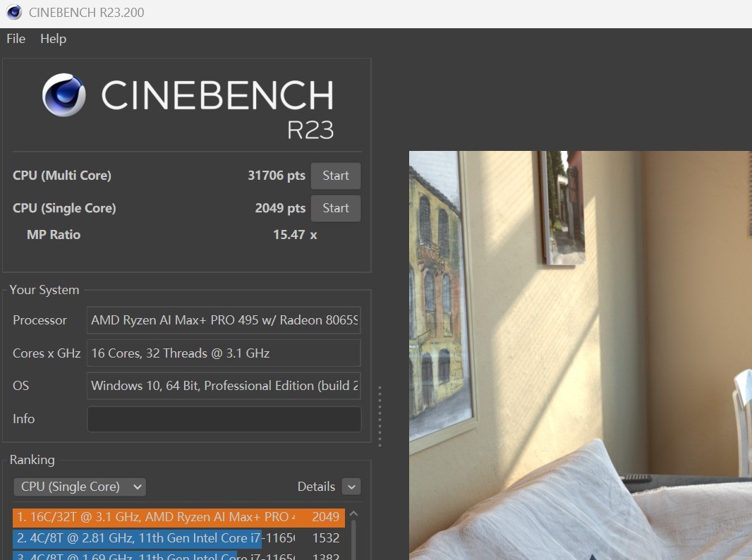Click the Processor field showing AMD Ryzen

(x=224, y=320)
